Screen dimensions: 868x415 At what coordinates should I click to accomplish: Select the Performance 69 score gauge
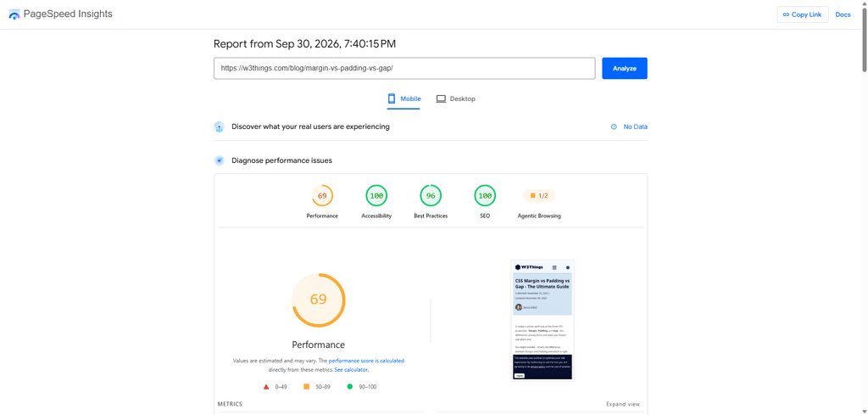[x=322, y=195]
